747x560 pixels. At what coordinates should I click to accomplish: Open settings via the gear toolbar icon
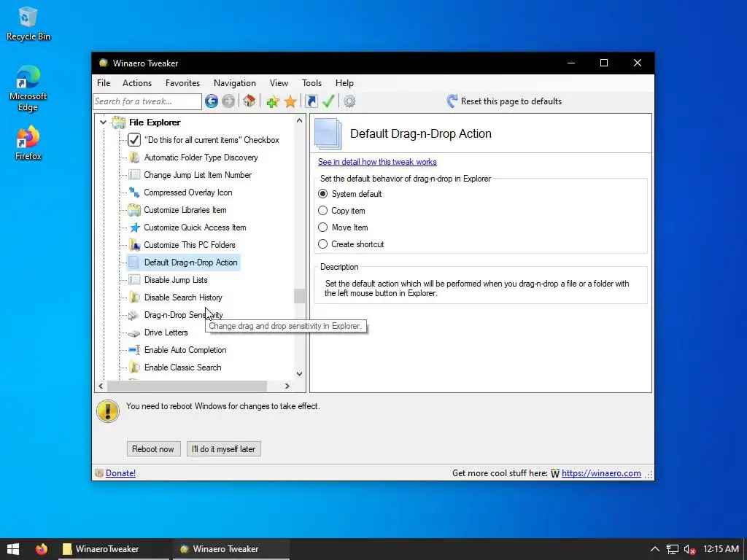(x=349, y=101)
